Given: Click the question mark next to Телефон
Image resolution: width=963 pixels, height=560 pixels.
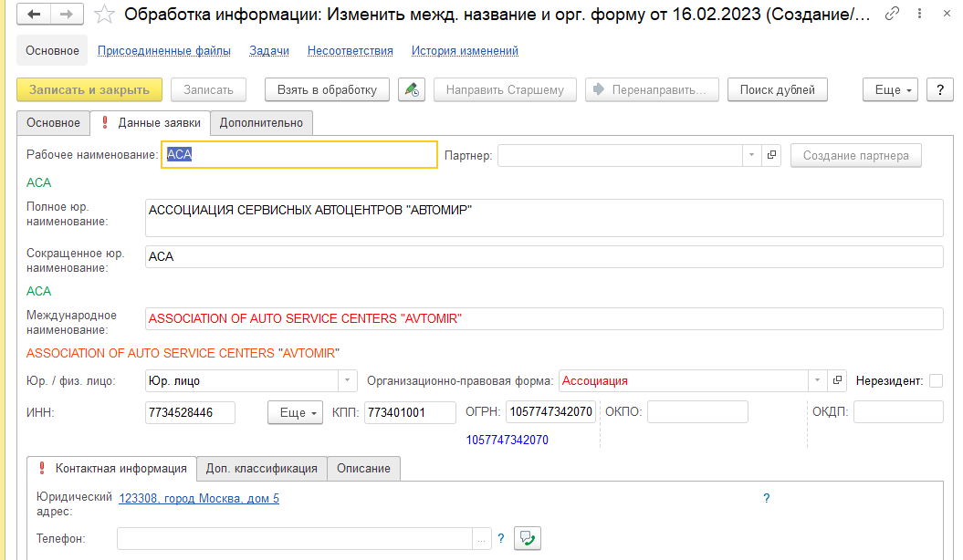Looking at the screenshot, I should pos(501,538).
